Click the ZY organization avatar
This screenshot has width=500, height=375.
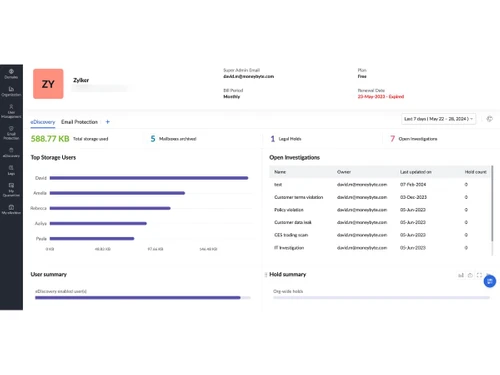(48, 84)
